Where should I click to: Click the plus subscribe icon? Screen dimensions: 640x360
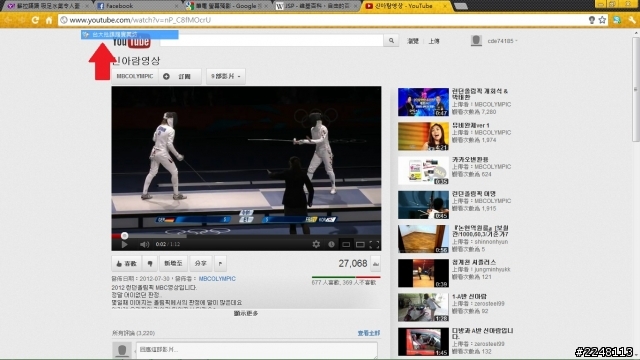(167, 76)
